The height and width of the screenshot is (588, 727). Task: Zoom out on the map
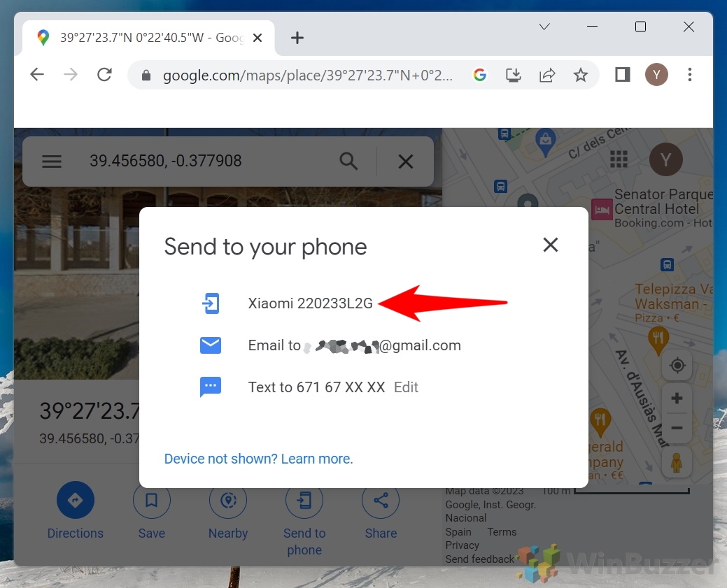pyautogui.click(x=677, y=428)
